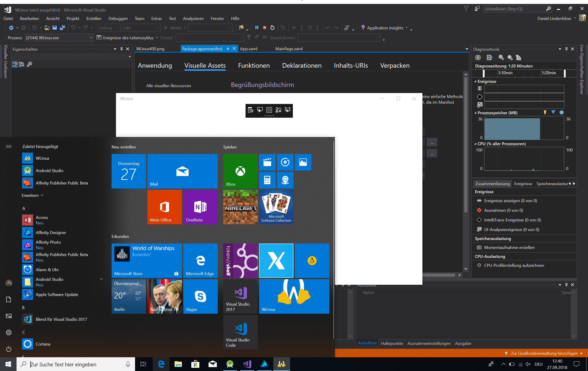Click the right handle on the diagnostic session timeline

[565, 73]
